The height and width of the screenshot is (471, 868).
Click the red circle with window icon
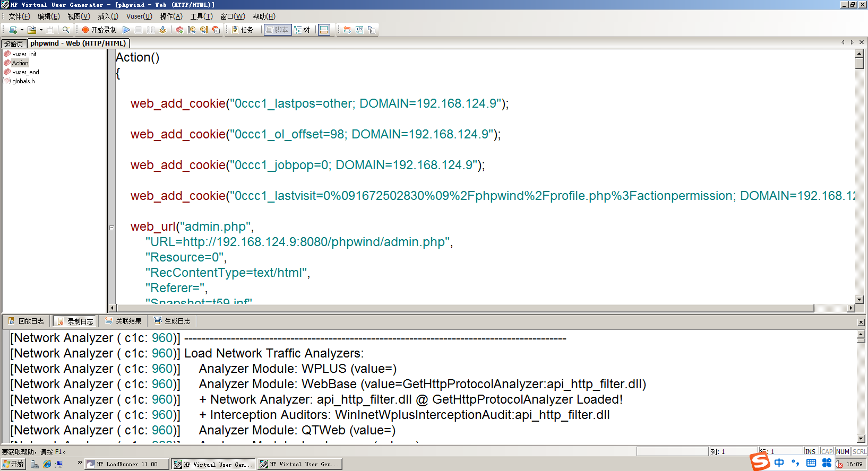coord(216,30)
